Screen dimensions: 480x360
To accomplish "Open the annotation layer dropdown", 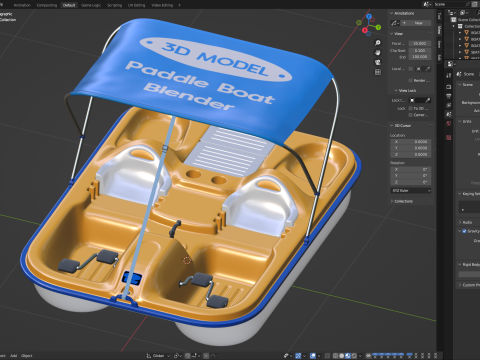I will pos(395,23).
